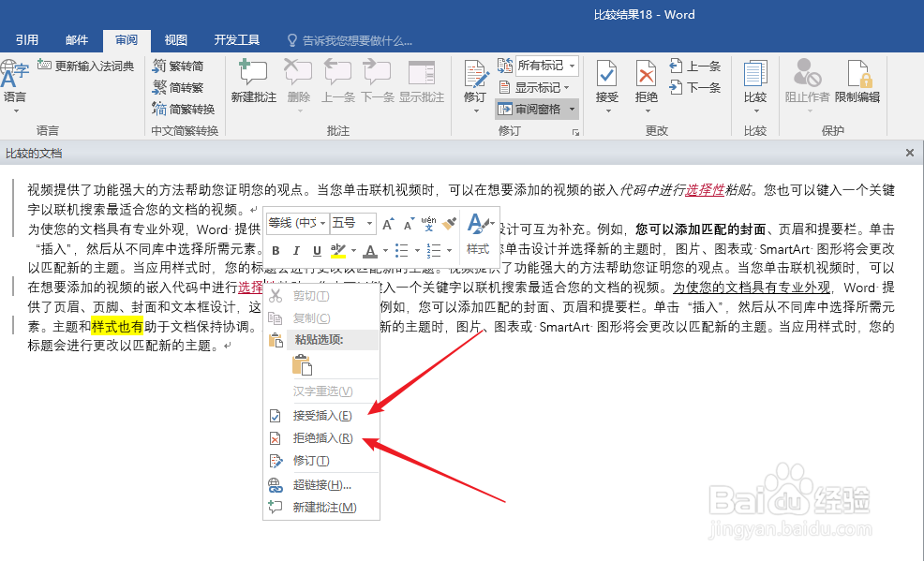The width and height of the screenshot is (924, 561).
Task: Expand the Reviewing Pane dropdown arrow
Action: (x=571, y=109)
